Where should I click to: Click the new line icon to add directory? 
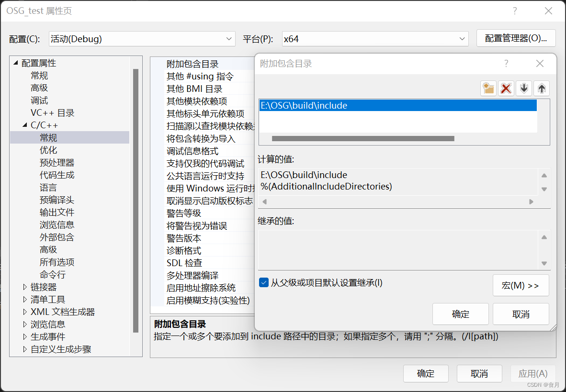coord(488,88)
